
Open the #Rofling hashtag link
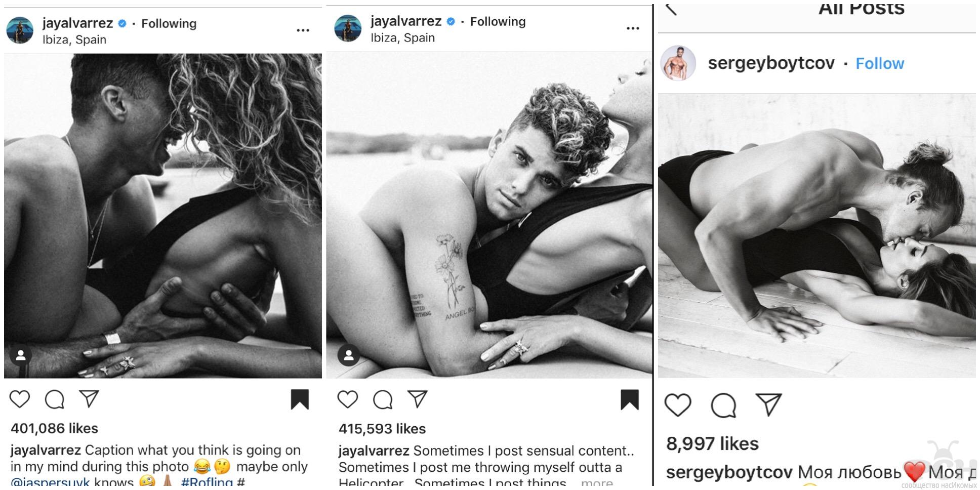(x=207, y=482)
